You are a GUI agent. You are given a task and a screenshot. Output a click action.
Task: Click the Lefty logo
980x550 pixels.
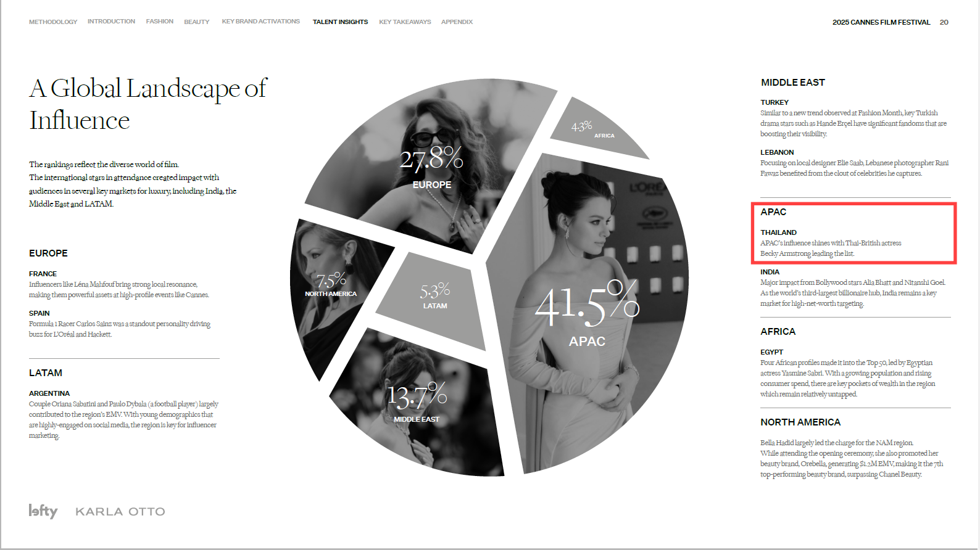[43, 511]
